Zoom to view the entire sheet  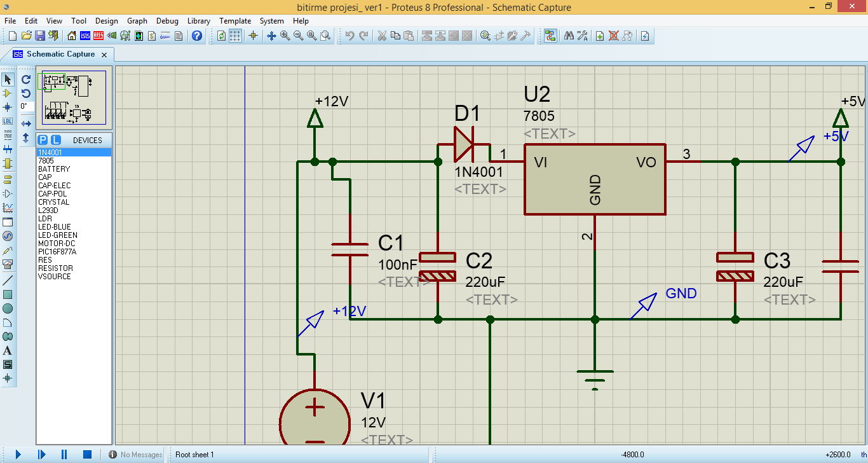pos(312,36)
